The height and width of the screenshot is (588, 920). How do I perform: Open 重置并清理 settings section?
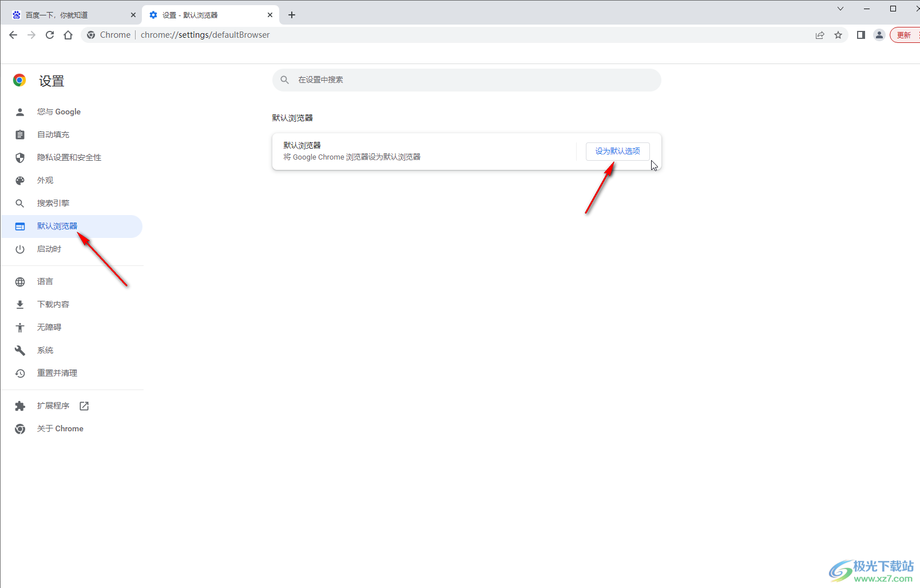pyautogui.click(x=72, y=374)
